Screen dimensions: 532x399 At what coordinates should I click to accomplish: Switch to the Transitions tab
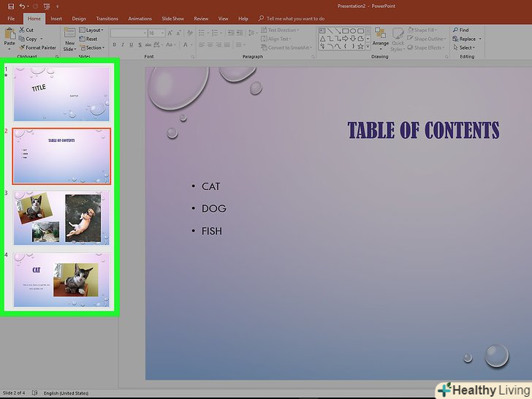point(107,19)
